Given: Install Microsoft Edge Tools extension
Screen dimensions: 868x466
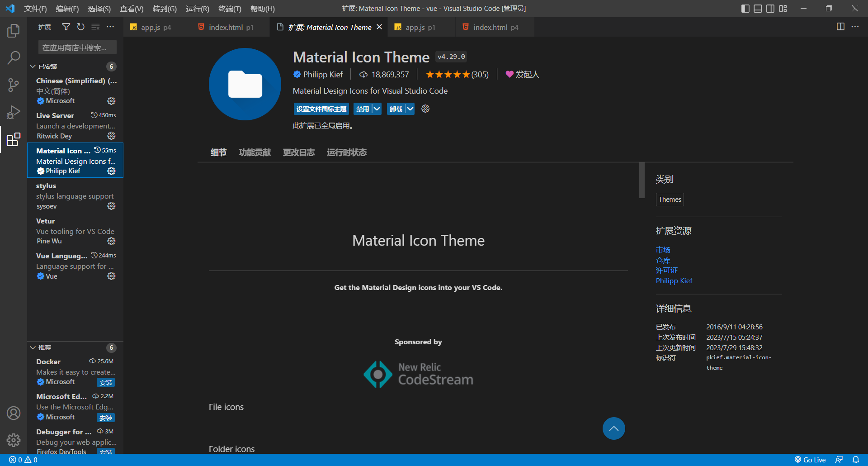Looking at the screenshot, I should pos(106,418).
